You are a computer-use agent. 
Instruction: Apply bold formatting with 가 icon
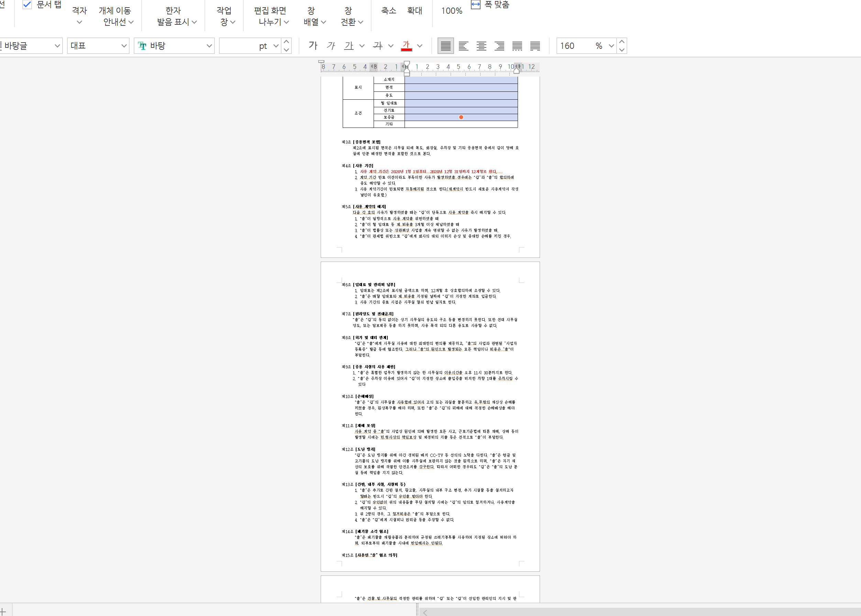pos(313,46)
